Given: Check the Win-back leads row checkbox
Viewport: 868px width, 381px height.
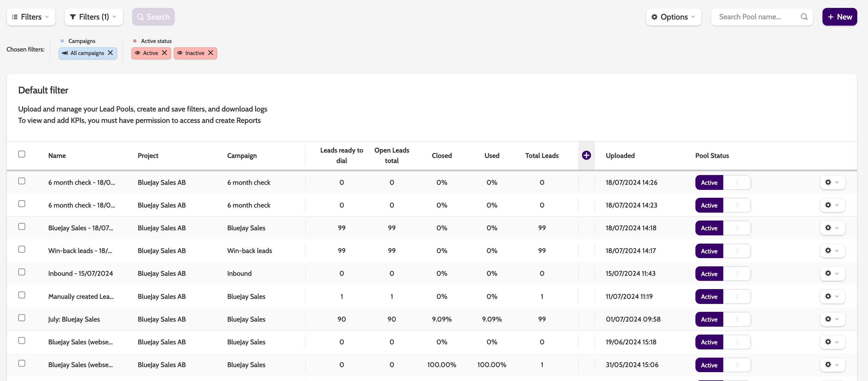Looking at the screenshot, I should [22, 249].
